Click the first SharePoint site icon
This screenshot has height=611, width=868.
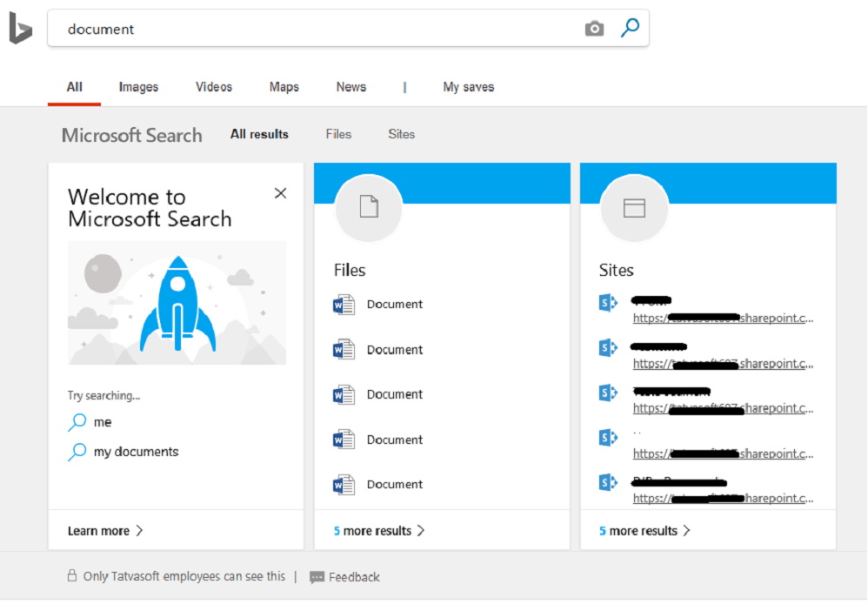(x=608, y=302)
